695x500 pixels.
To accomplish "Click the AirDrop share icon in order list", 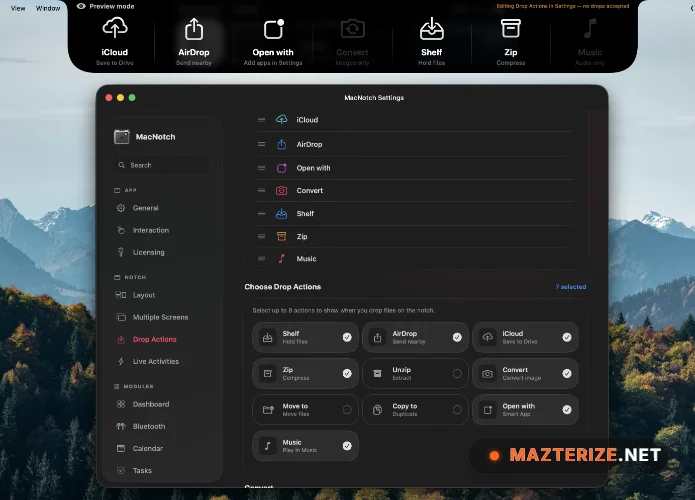I will coord(281,144).
